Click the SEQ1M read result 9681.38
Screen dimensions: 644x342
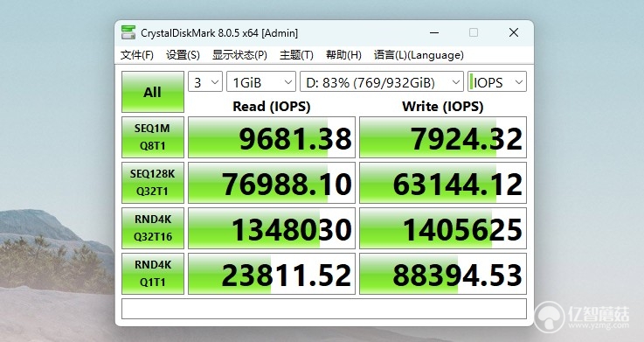[x=272, y=137]
